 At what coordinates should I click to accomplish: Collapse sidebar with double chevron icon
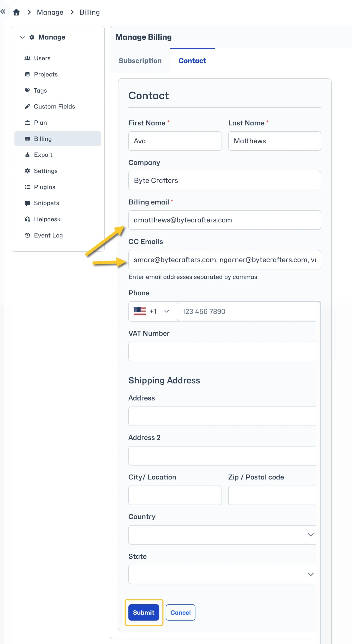click(x=3, y=12)
